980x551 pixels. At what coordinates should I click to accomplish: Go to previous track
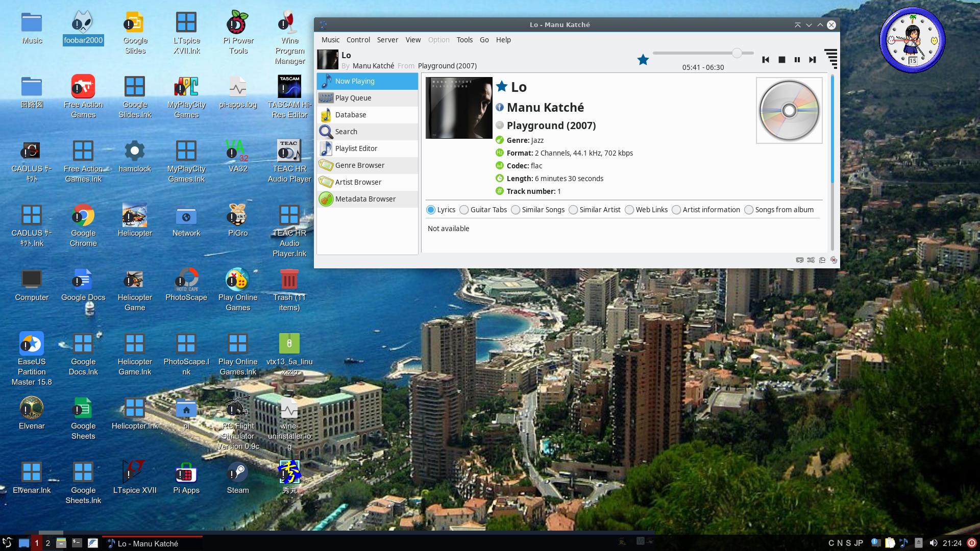click(x=766, y=60)
